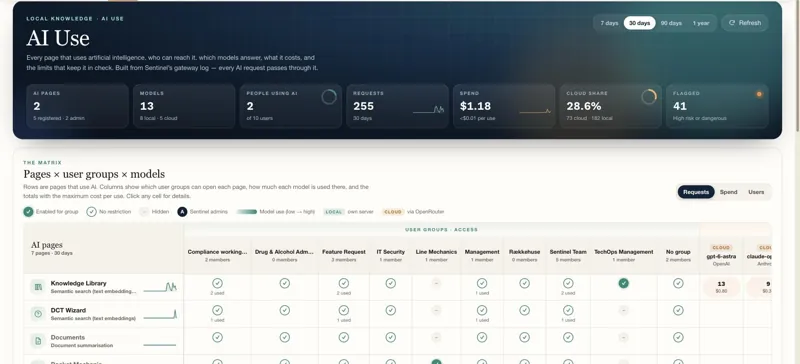Select the 7 days time range

609,23
